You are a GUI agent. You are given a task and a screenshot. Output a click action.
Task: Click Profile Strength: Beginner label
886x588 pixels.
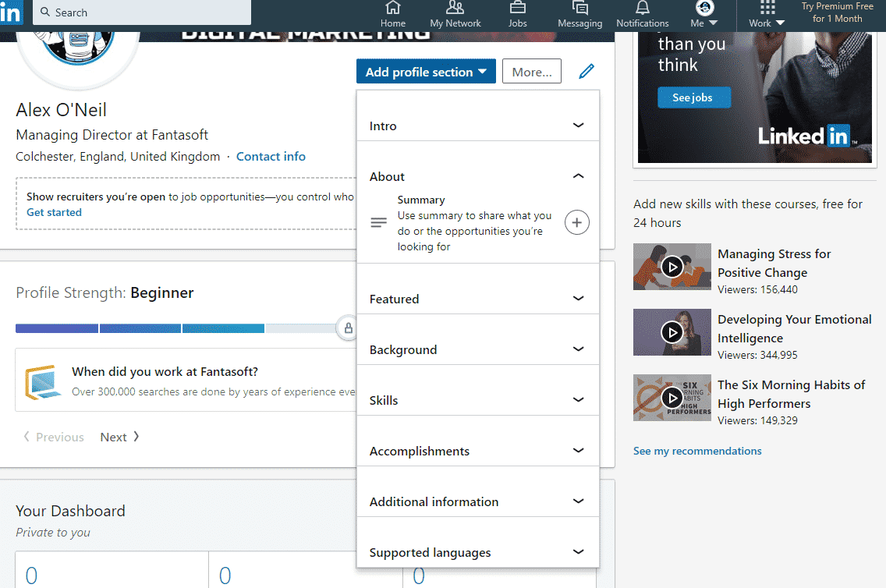point(105,292)
